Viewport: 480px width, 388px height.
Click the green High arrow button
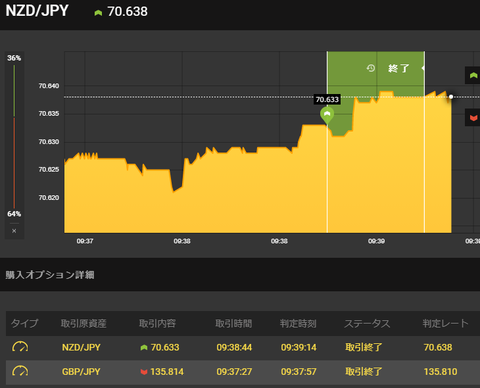473,75
